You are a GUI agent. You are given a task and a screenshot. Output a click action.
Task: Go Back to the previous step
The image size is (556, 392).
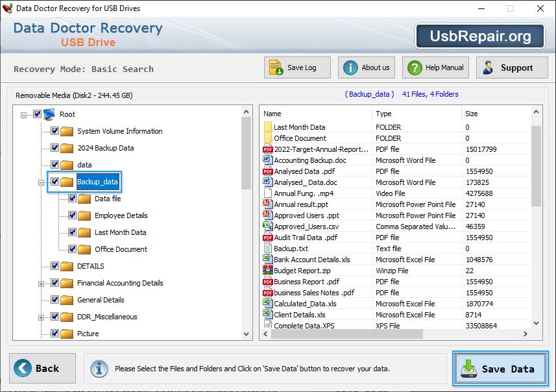pos(43,368)
